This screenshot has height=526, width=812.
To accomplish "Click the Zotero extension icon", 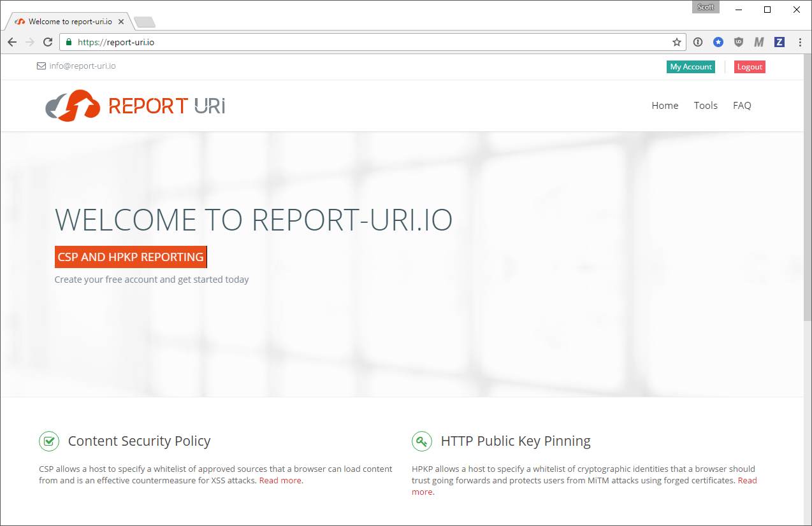I will pyautogui.click(x=779, y=42).
